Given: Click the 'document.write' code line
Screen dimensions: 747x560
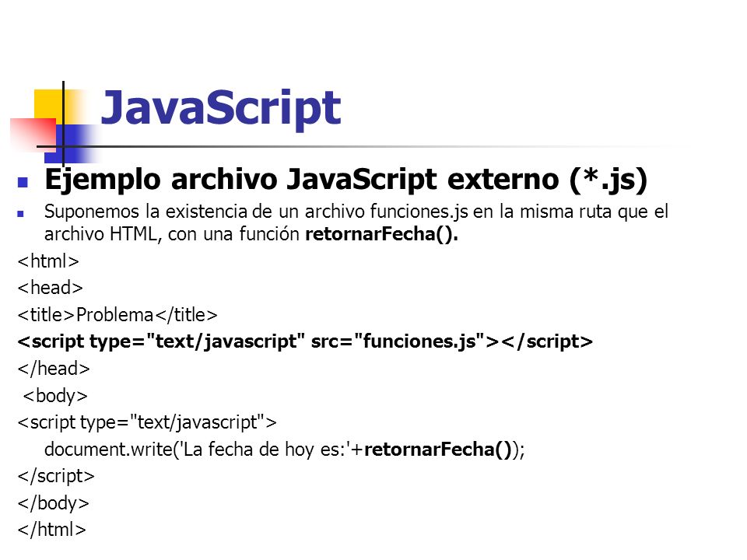Looking at the screenshot, I should click(285, 450).
